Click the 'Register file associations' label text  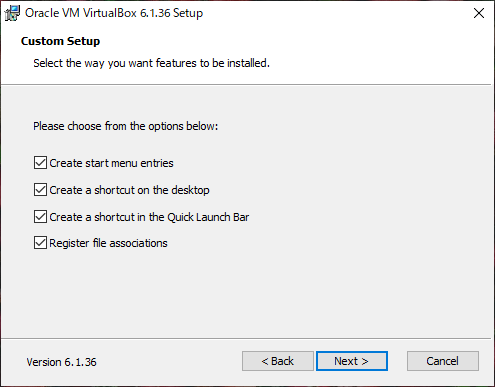pos(108,243)
